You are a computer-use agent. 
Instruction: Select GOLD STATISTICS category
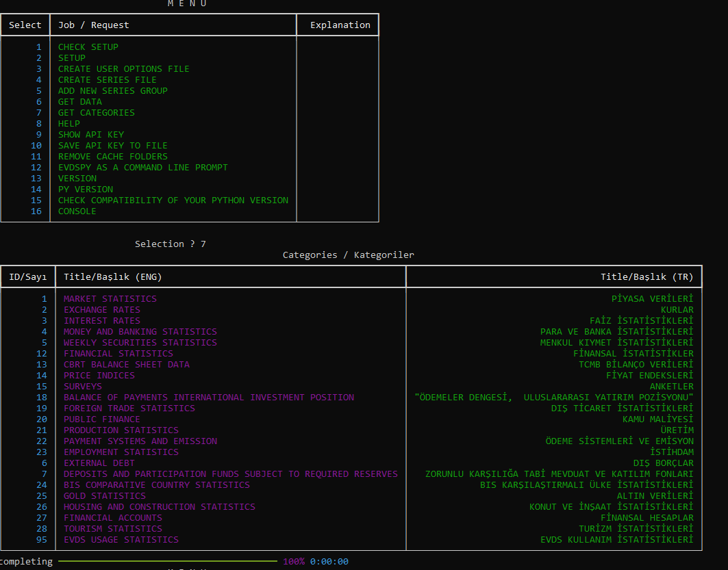tap(104, 496)
